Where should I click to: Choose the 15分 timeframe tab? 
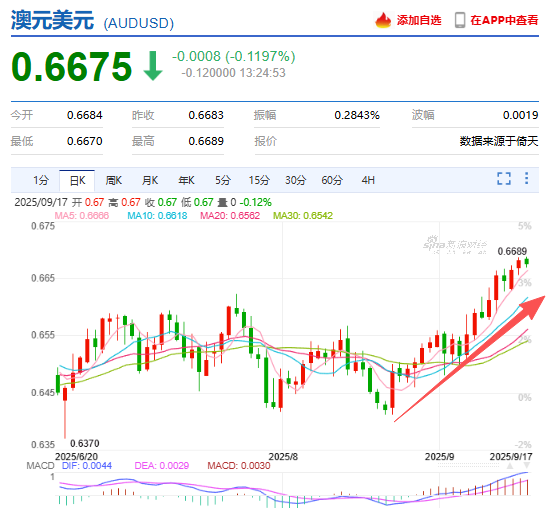[259, 180]
